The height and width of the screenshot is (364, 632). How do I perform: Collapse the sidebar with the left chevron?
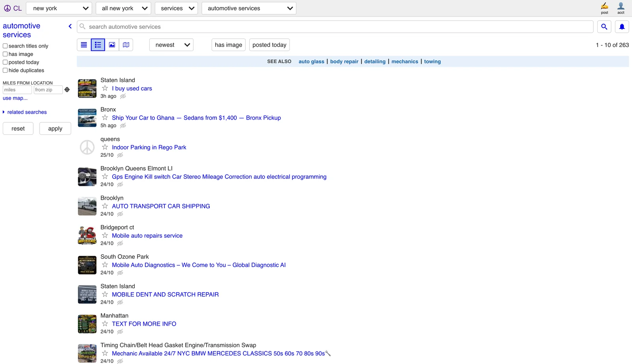point(70,26)
